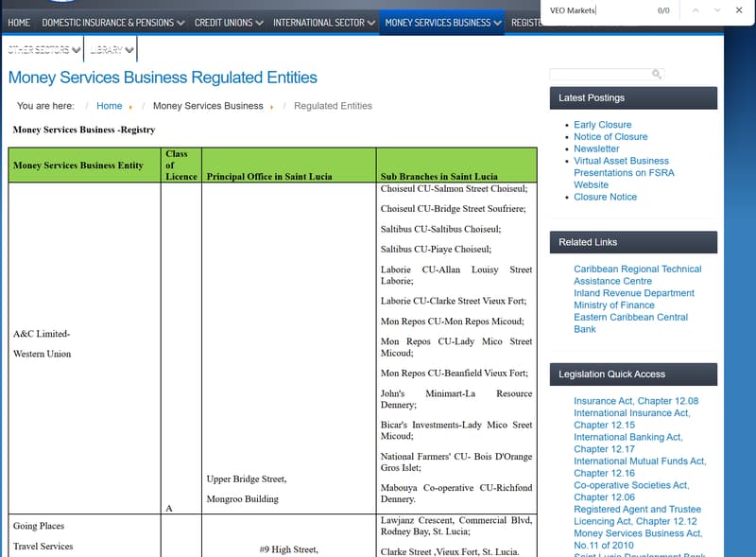Click 'Money Services Business -Registry' heading
The image size is (756, 557).
point(84,130)
